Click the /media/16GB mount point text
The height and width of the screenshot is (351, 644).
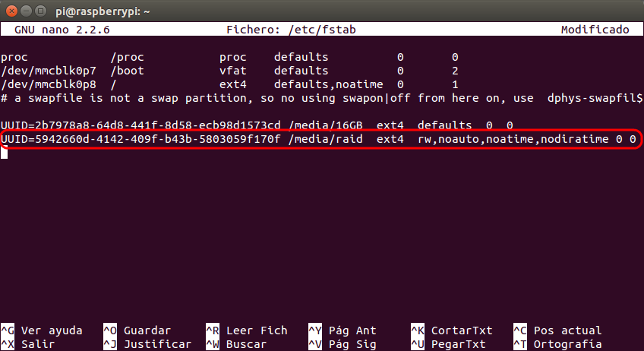(325, 125)
